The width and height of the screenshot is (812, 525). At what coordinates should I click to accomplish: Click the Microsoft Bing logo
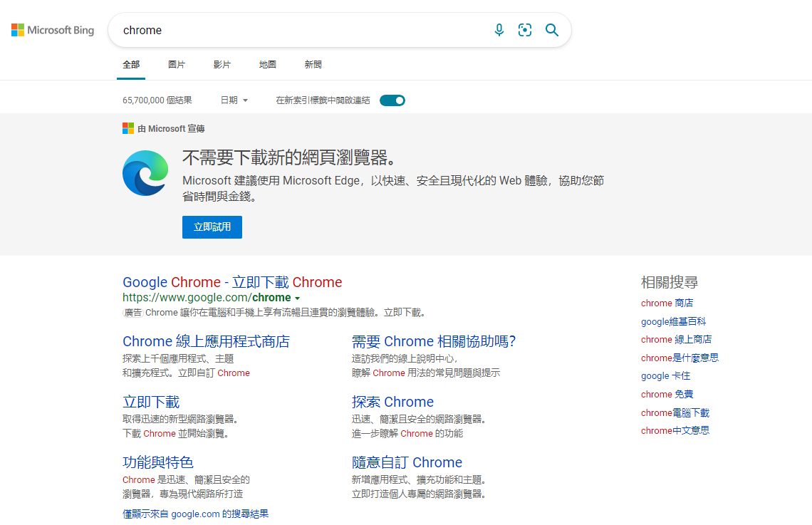pyautogui.click(x=53, y=30)
